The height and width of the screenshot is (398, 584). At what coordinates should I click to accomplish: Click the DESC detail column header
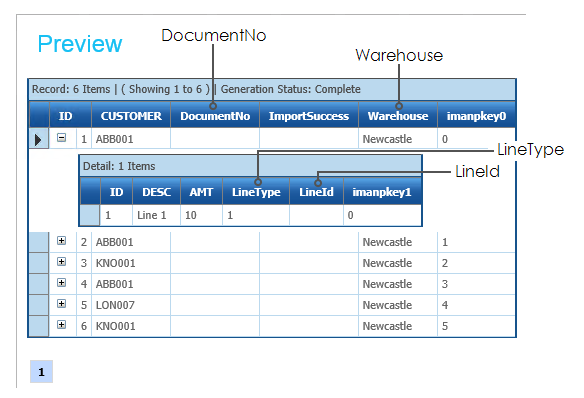[156, 192]
